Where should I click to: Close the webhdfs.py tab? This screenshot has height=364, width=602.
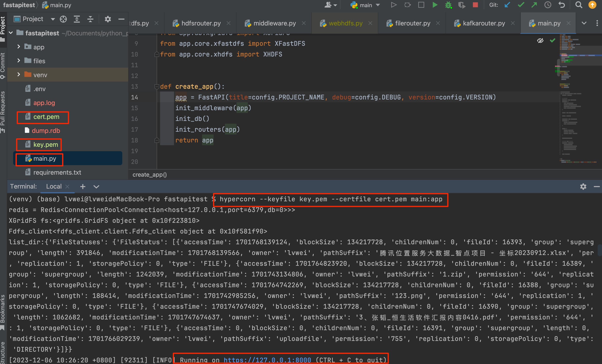tap(370, 23)
